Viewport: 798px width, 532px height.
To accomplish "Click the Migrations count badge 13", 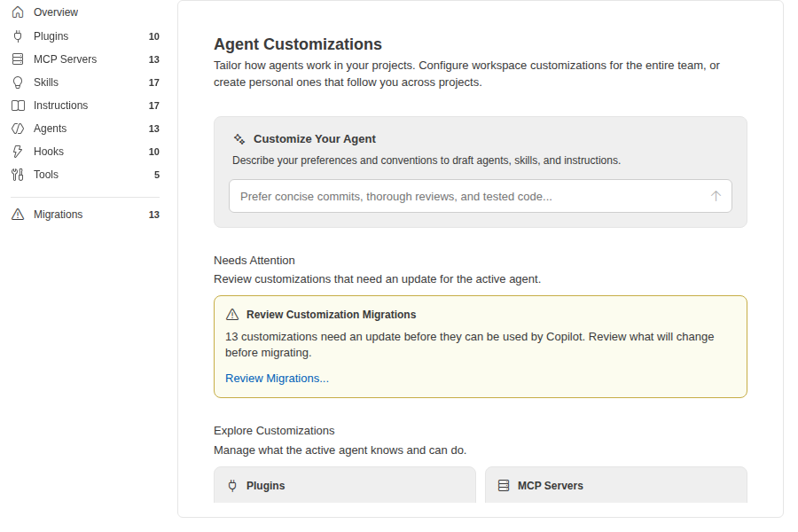I will (153, 215).
